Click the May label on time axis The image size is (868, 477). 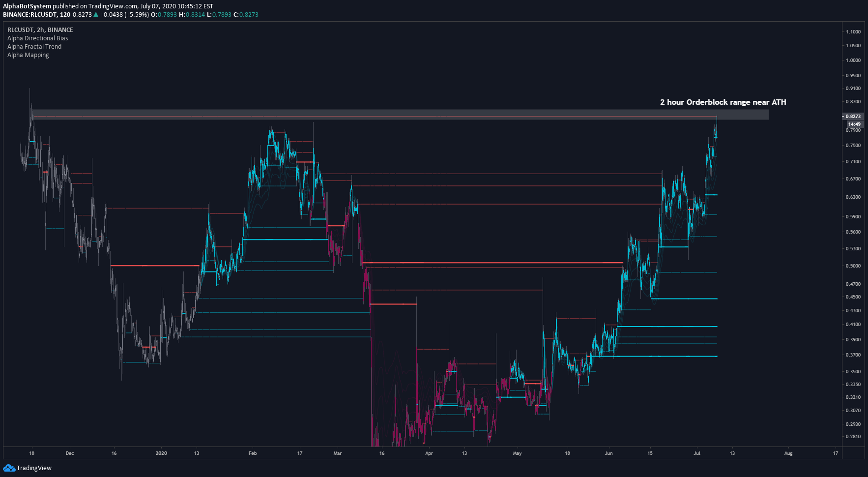[517, 453]
